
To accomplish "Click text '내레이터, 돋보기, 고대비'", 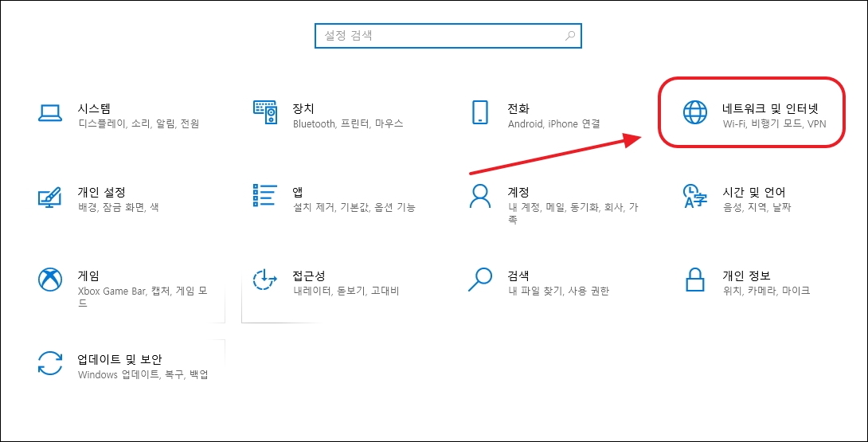I will (346, 291).
